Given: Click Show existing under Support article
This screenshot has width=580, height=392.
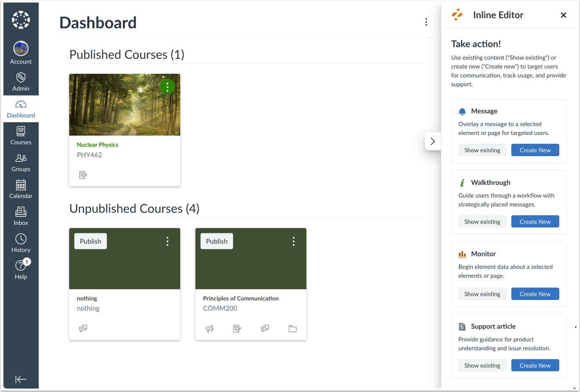Looking at the screenshot, I should [x=482, y=365].
